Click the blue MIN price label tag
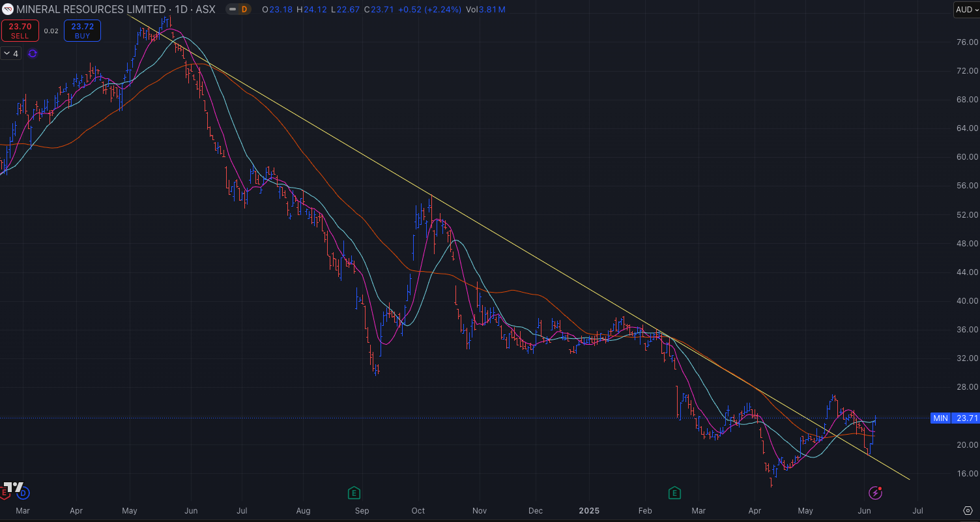Image resolution: width=980 pixels, height=522 pixels. [x=940, y=418]
